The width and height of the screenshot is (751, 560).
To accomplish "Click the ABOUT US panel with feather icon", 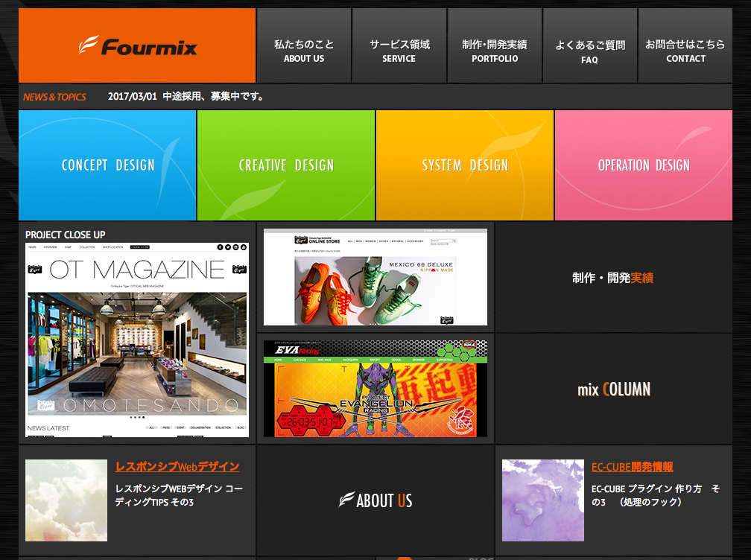I will tap(375, 500).
